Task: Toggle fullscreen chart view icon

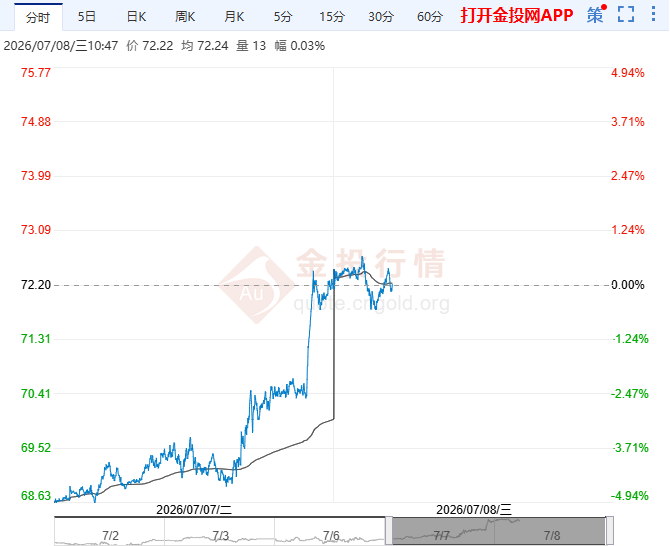Action: coord(626,15)
